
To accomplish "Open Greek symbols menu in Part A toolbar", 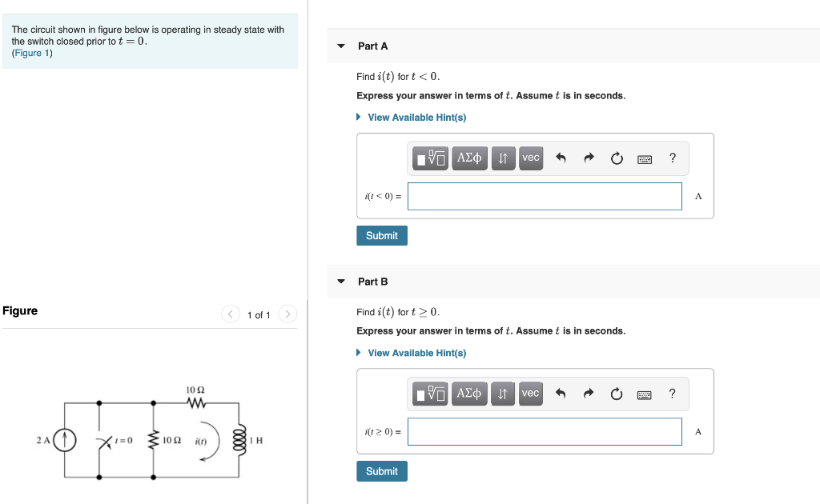I will pos(469,158).
